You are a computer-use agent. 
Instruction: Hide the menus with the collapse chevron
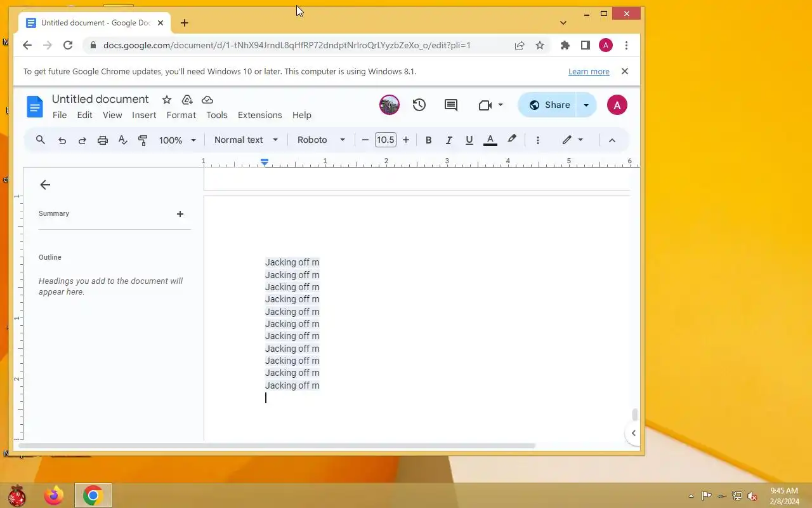[x=612, y=140]
